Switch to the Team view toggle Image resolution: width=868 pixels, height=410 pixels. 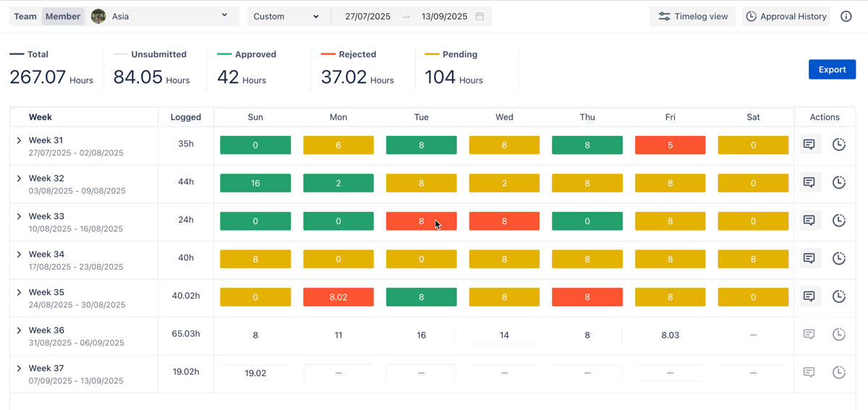coord(25,17)
